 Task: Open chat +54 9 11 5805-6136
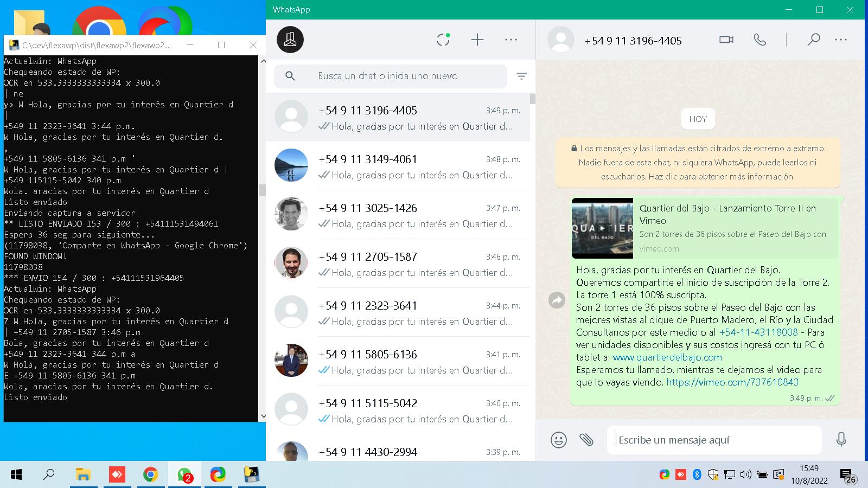[x=398, y=362]
